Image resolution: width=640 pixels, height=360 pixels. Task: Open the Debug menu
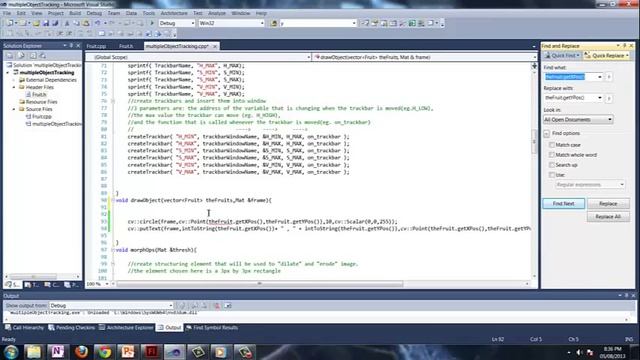(94, 13)
